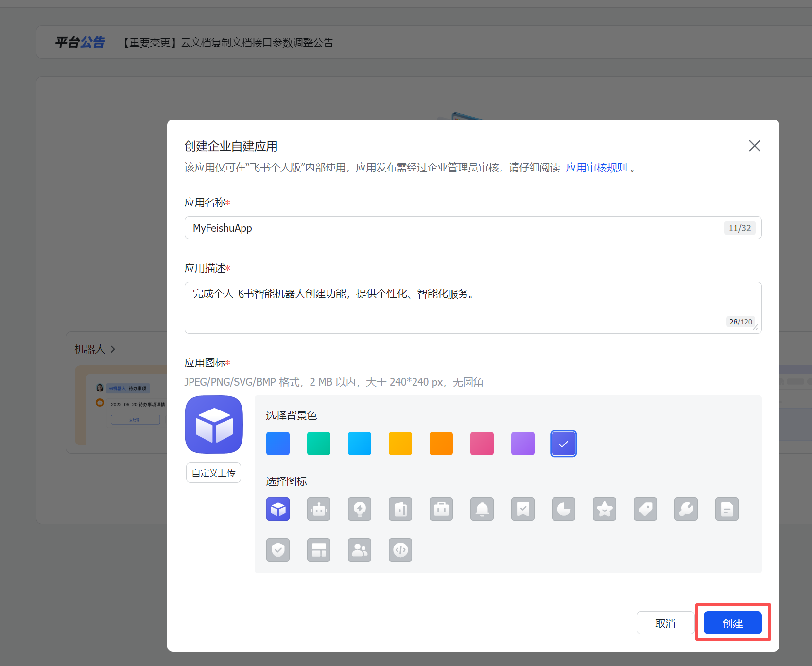
Task: Choose the pink background color
Action: 482,444
